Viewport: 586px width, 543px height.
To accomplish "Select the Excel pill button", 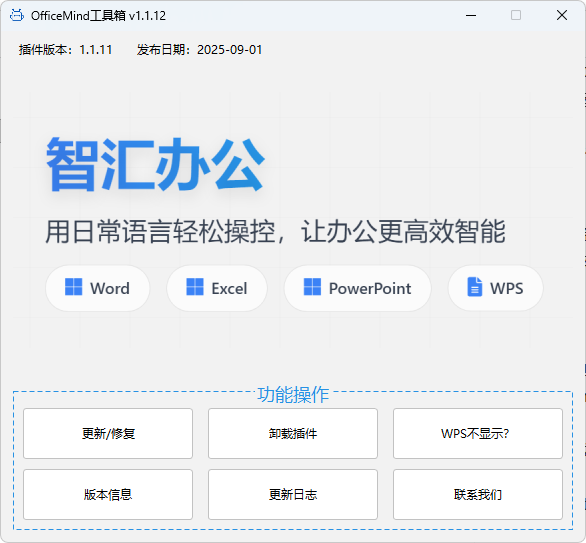I will 217,288.
